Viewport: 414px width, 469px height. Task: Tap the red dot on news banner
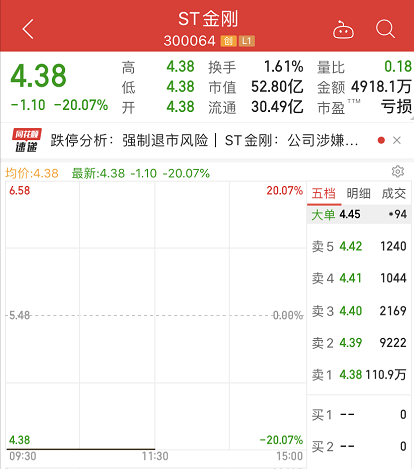(x=381, y=140)
